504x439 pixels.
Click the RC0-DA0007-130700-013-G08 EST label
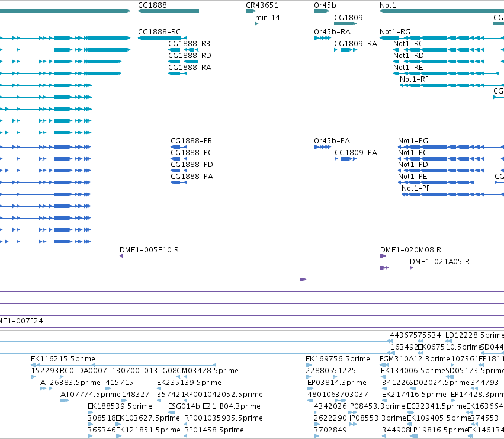click(x=118, y=371)
